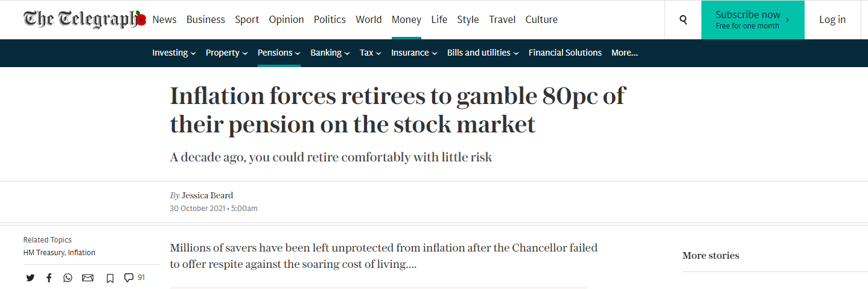Expand the Investing dropdown menu
This screenshot has width=868, height=289.
click(174, 53)
